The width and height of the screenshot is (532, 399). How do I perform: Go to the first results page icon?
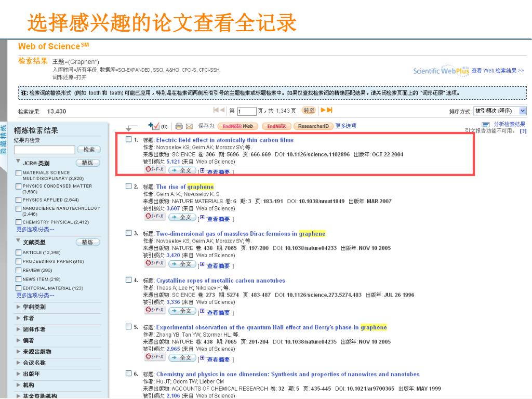coord(216,110)
